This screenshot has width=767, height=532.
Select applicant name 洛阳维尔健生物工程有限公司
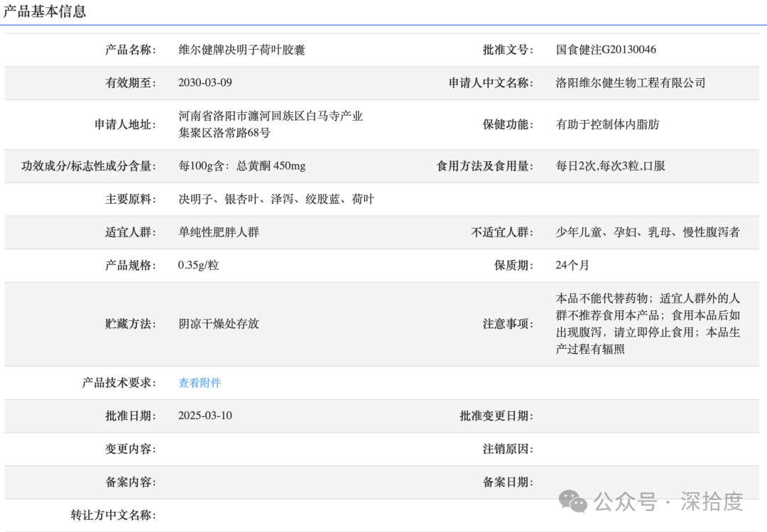(631, 82)
